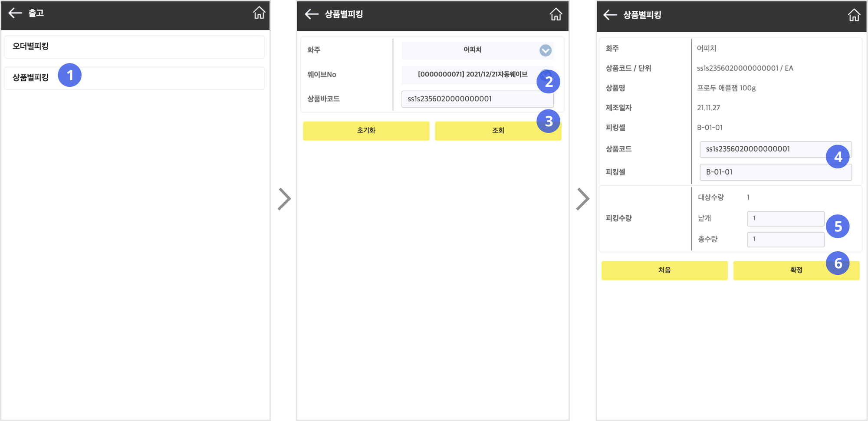Confirm picking with the 확정 button
868x421 pixels.
click(796, 270)
